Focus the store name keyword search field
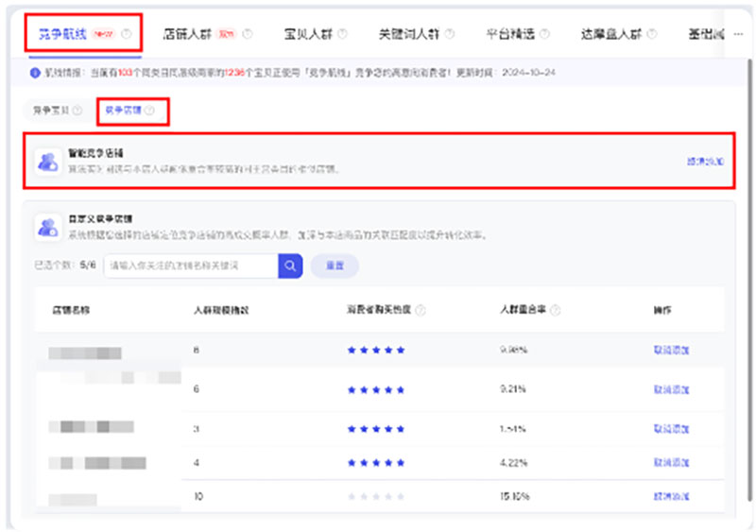Image resolution: width=756 pixels, height=532 pixels. (x=191, y=266)
